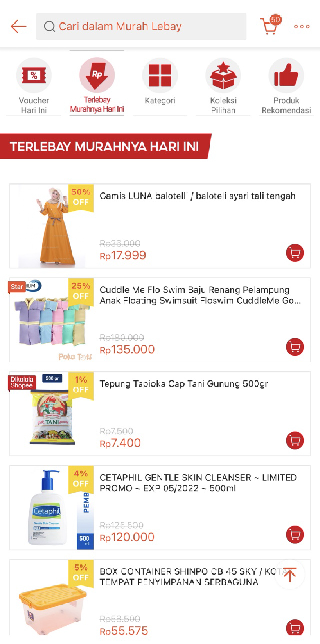View the orange gamis dress thumbnail
Viewport: 320px width, 644px height.
(x=52, y=226)
